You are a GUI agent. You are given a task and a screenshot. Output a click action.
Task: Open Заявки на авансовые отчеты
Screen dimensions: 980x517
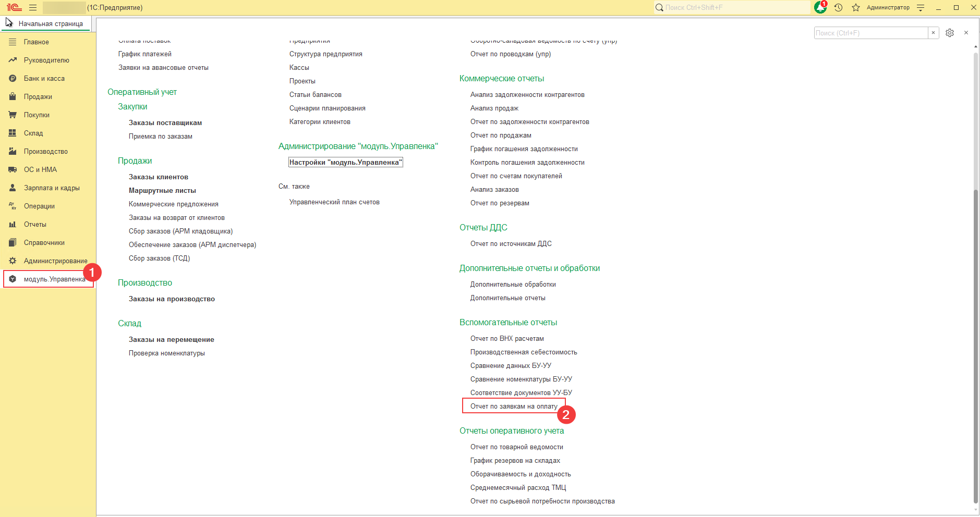pos(163,68)
